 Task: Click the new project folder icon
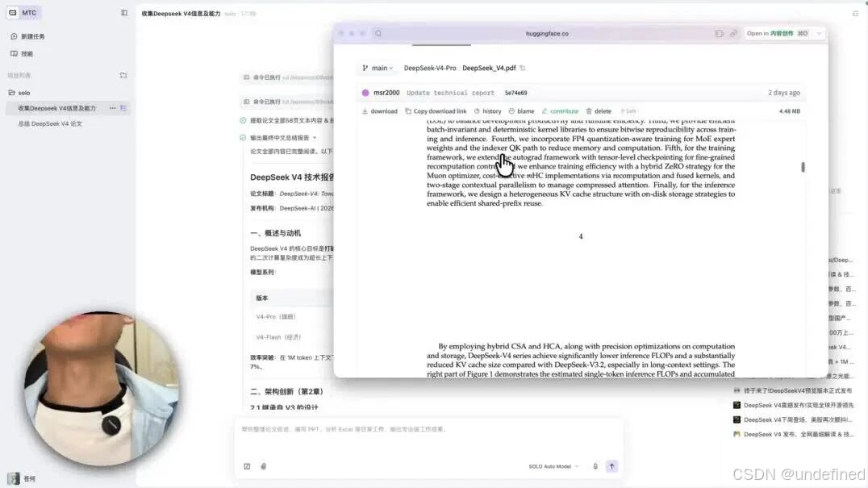pyautogui.click(x=123, y=75)
